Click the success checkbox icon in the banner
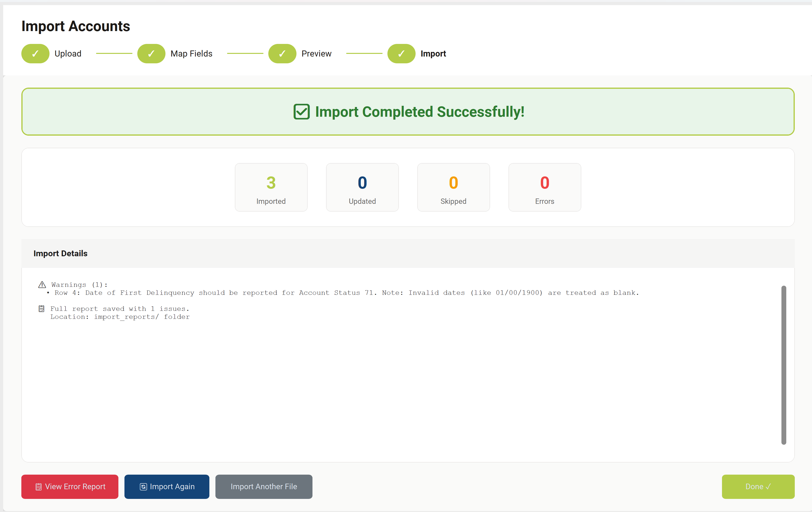This screenshot has height=512, width=812. [x=302, y=112]
